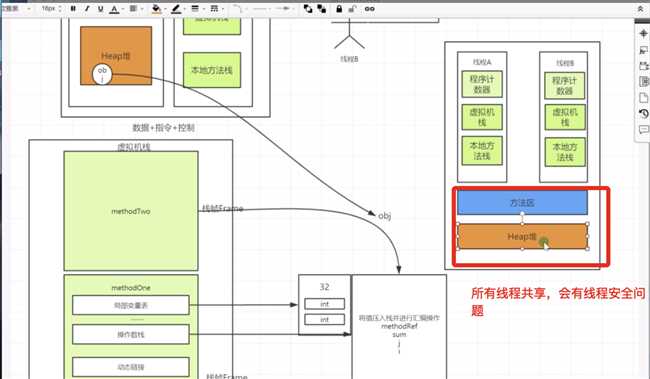
Task: Select 线程A 程序计数器 box
Action: tap(482, 84)
